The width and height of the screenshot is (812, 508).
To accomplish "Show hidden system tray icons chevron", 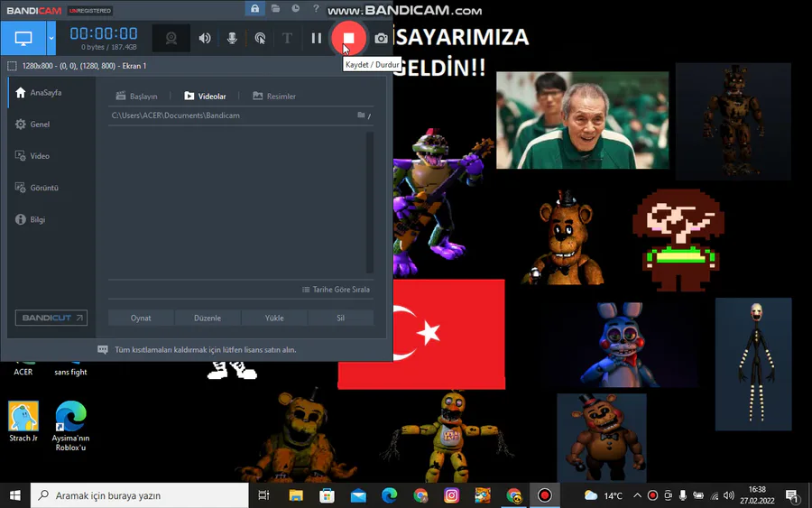I will tap(638, 495).
